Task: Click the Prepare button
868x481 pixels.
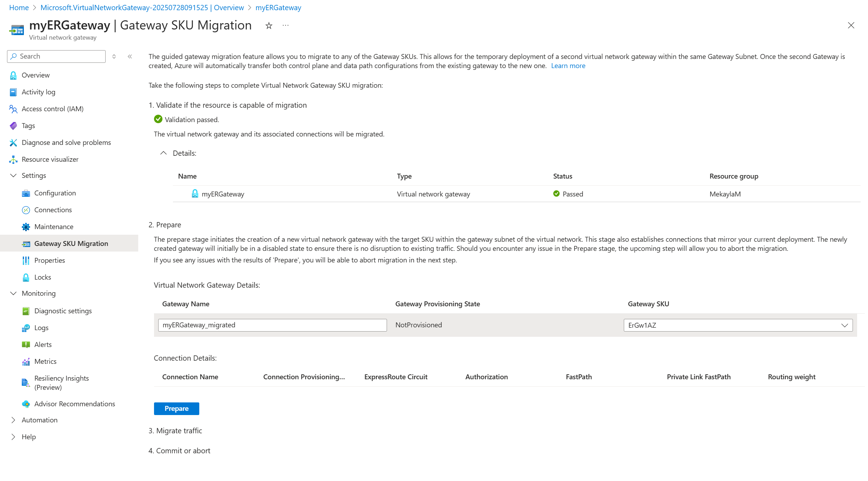Action: (176, 409)
